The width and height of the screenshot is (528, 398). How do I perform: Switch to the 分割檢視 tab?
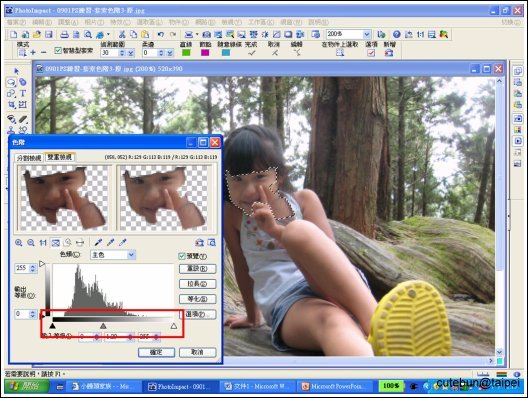pos(29,158)
